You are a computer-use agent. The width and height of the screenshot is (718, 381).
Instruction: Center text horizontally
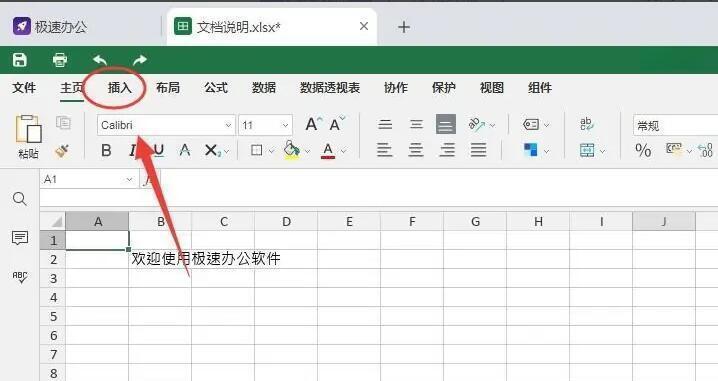click(416, 150)
